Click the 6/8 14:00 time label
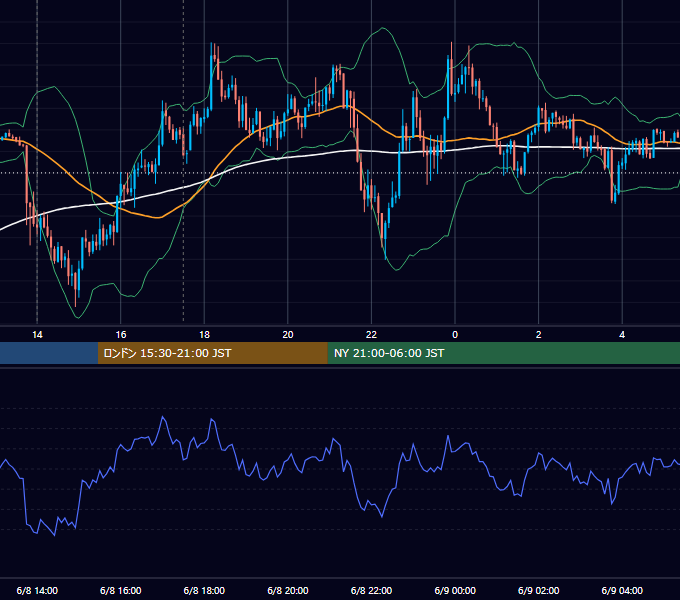The height and width of the screenshot is (600, 680). 37,590
